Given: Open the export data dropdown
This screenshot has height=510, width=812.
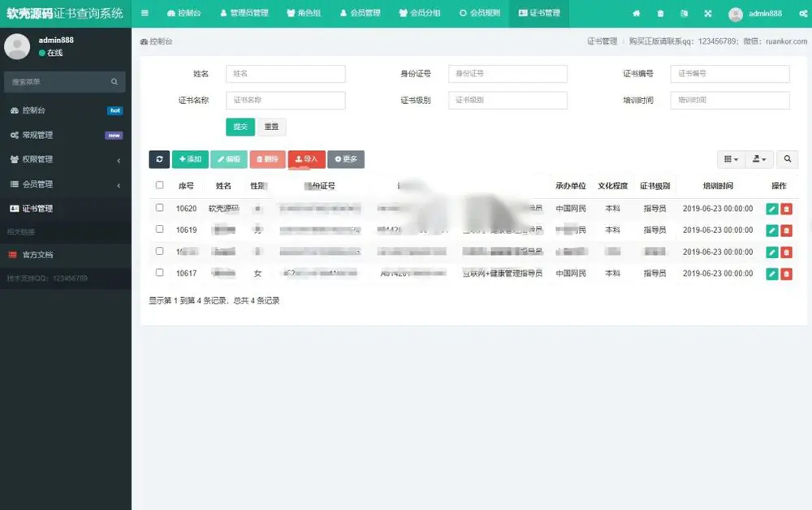Looking at the screenshot, I should coord(759,159).
